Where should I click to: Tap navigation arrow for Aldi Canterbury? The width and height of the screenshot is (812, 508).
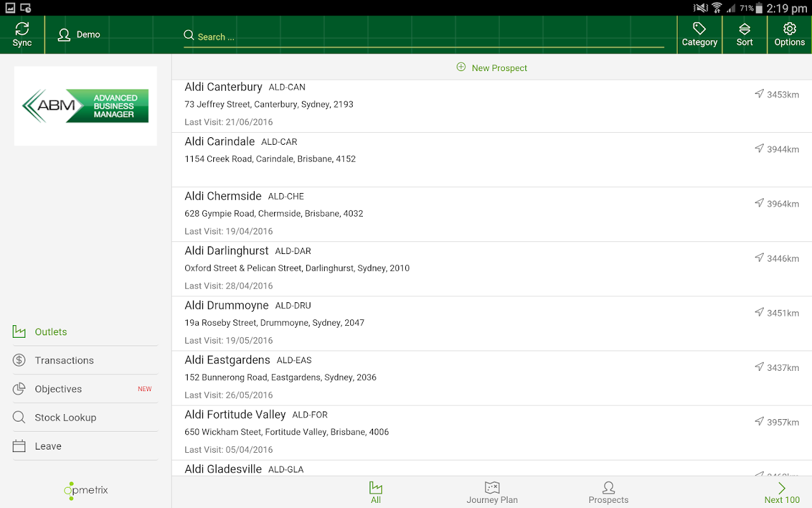coord(759,94)
